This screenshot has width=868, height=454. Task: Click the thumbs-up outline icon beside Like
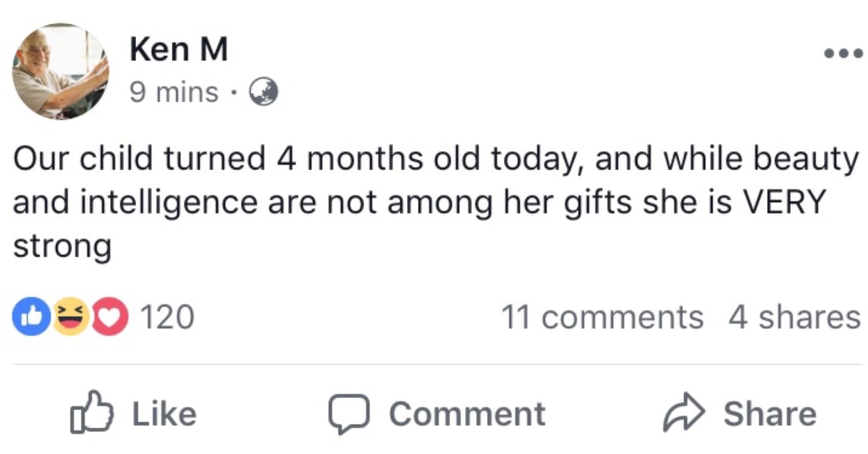92,413
